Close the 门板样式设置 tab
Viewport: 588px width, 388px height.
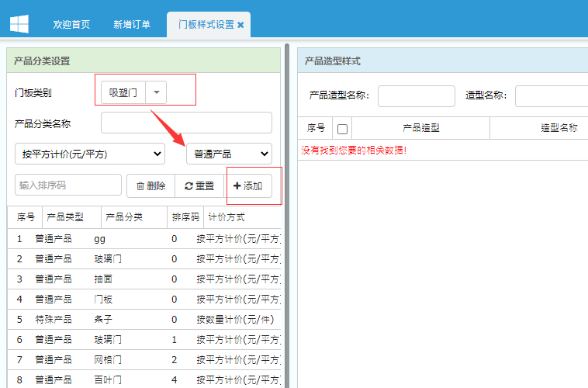coord(240,25)
